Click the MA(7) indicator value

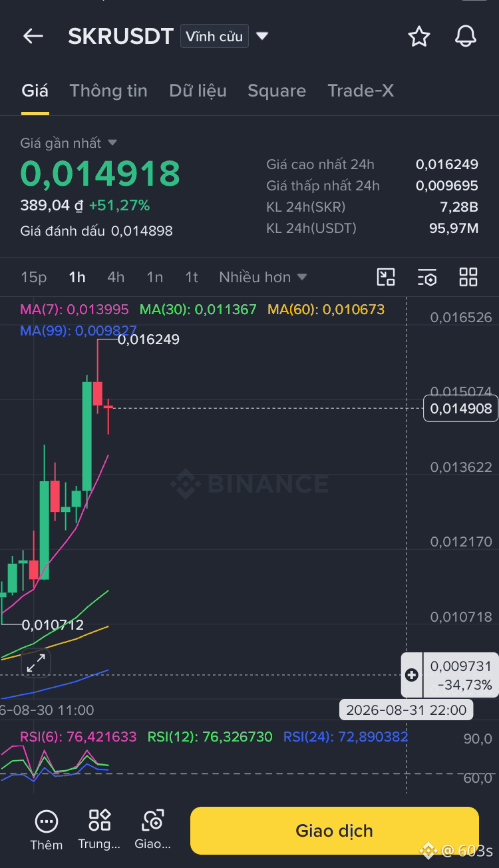click(x=75, y=309)
